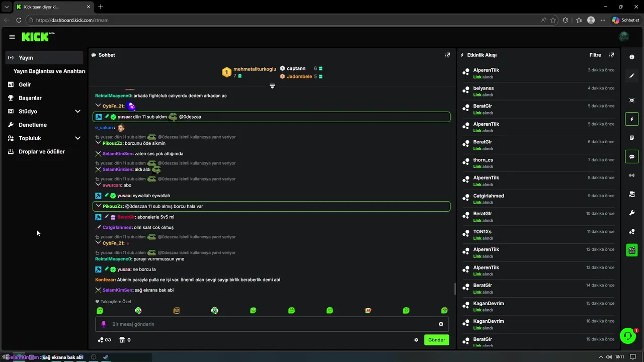Click the purple microphone icon in message box
The height and width of the screenshot is (362, 644).
104,324
